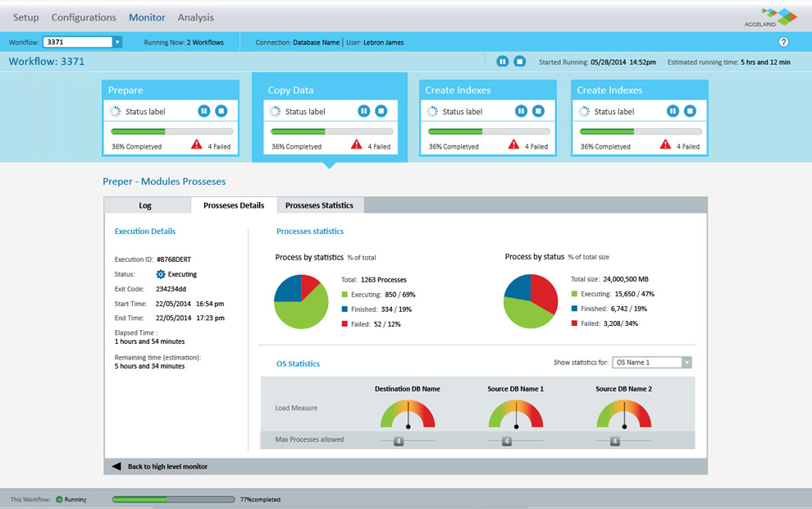Screen dimensions: 812x509
Task: Switch to the Log tab
Action: (x=145, y=205)
